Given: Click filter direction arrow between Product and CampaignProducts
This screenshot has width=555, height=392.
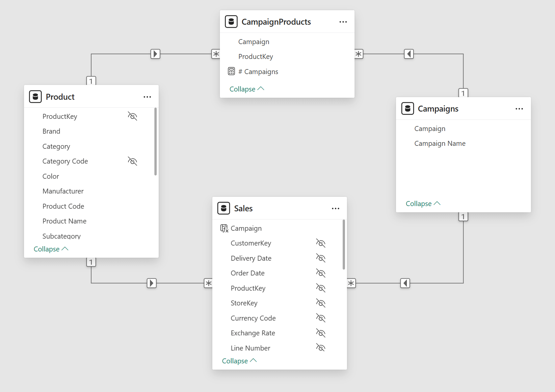Looking at the screenshot, I should tap(155, 54).
